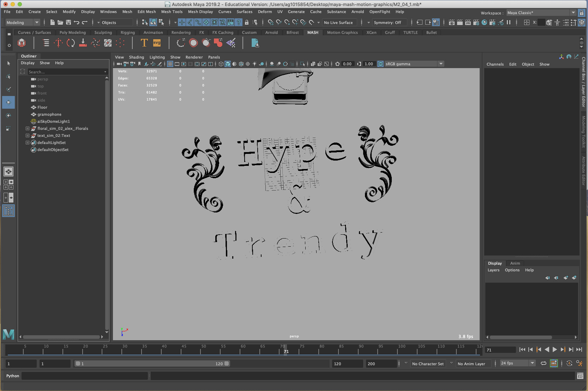This screenshot has height=391, width=588.
Task: Click the Python command line input field
Action: tap(85, 376)
